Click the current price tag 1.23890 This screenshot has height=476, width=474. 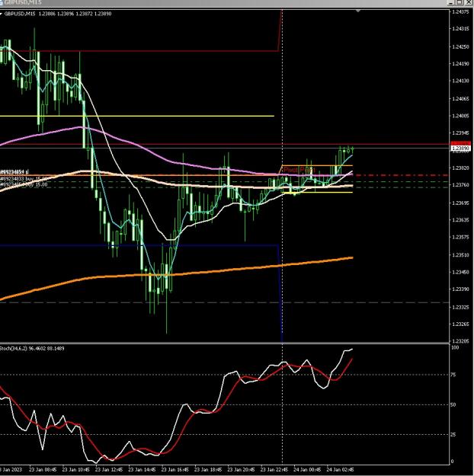[460, 149]
